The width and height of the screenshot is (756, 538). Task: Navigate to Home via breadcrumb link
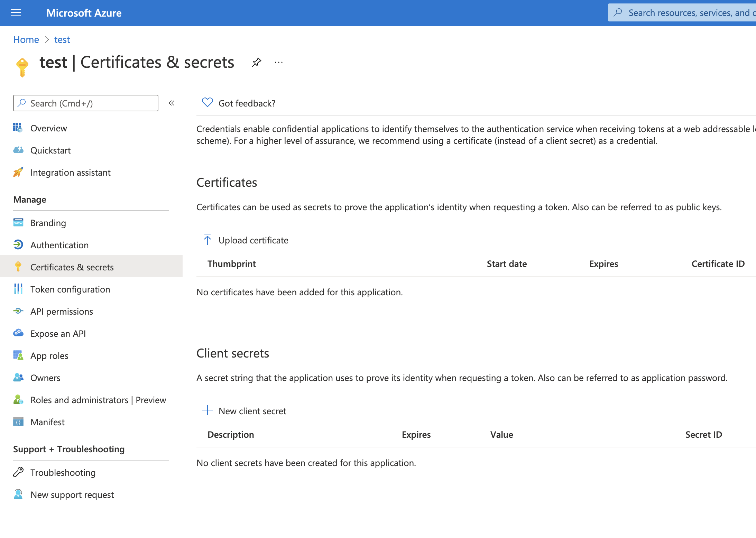(x=26, y=39)
